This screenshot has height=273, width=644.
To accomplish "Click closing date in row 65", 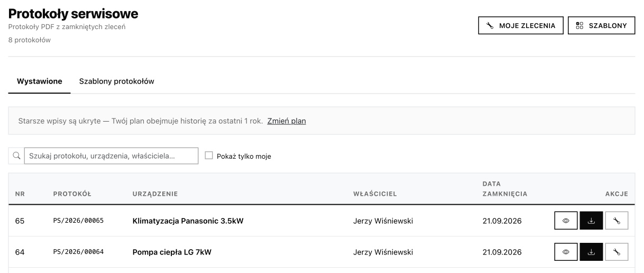I will coord(502,221).
